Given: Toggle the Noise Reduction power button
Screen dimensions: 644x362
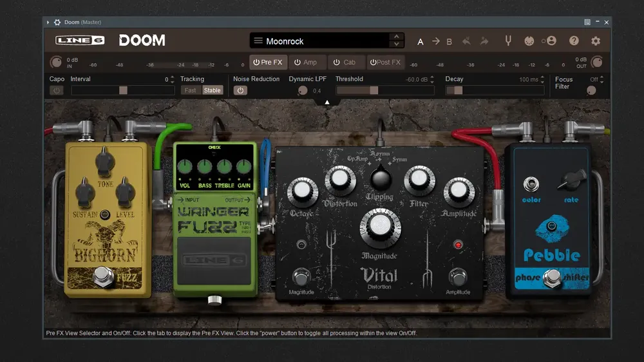Looking at the screenshot, I should 240,90.
